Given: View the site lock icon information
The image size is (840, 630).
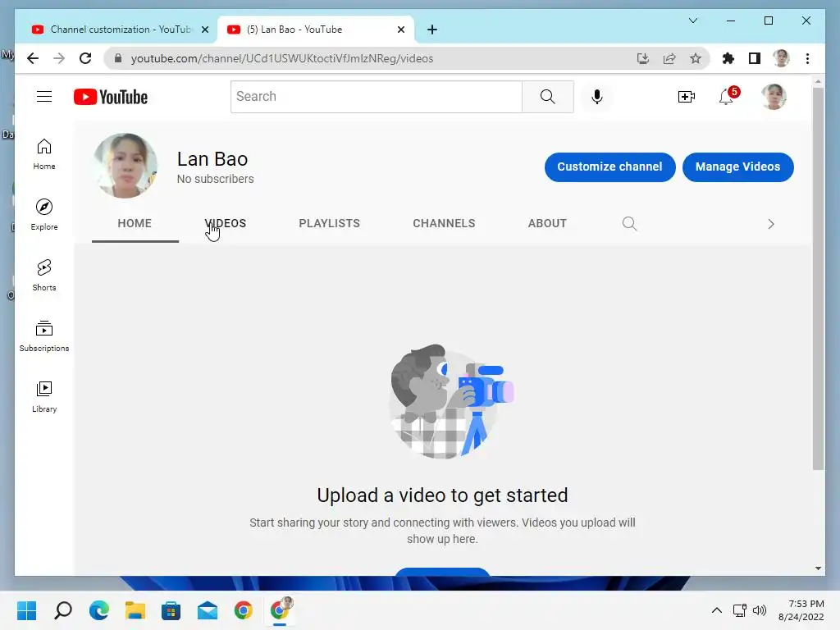Looking at the screenshot, I should coord(118,58).
